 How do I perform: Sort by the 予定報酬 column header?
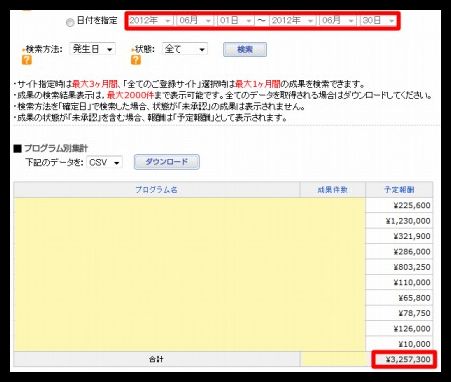(399, 190)
